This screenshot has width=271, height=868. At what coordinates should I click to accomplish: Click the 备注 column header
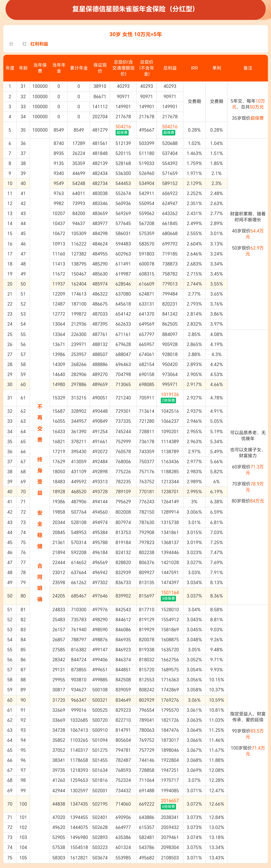(x=248, y=68)
